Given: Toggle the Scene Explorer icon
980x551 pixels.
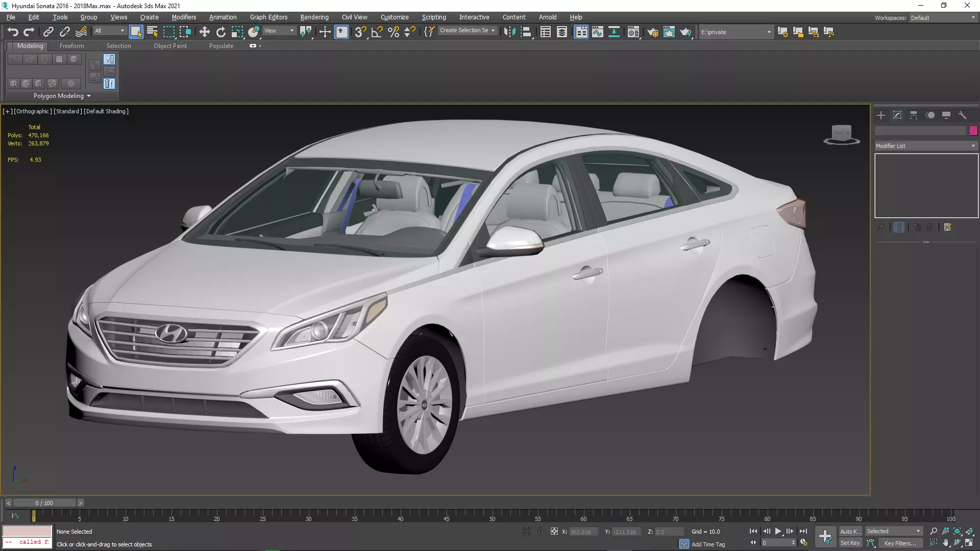Looking at the screenshot, I should point(545,32).
